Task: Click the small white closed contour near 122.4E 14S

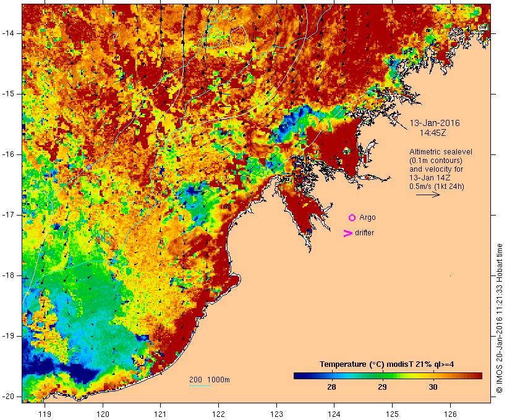Action: [x=238, y=37]
